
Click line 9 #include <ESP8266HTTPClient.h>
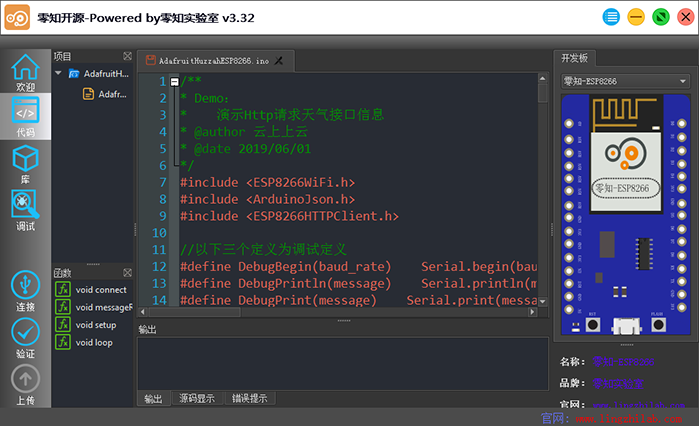pyautogui.click(x=289, y=216)
